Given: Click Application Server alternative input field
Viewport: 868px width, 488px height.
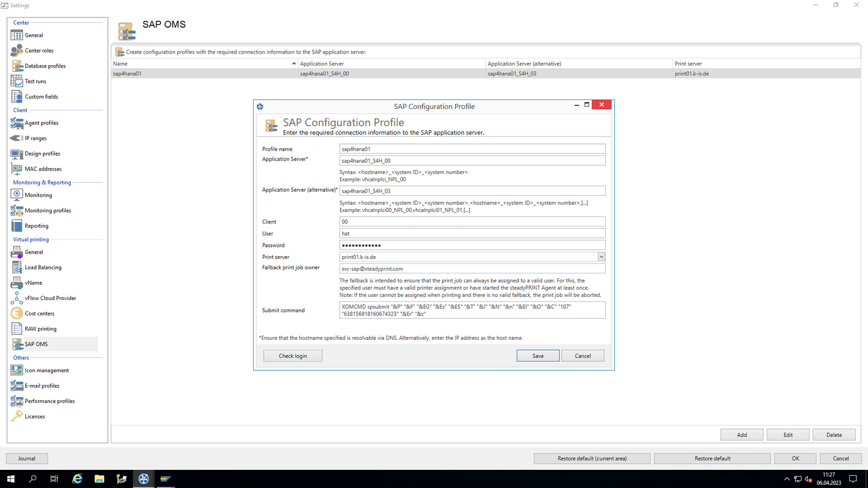Looking at the screenshot, I should coord(473,191).
